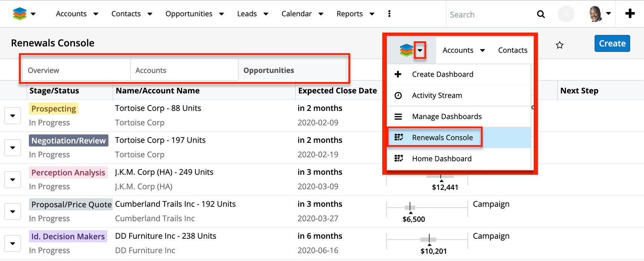Open row actions for Prospecting opportunity
This screenshot has height=261, width=644.
click(12, 116)
